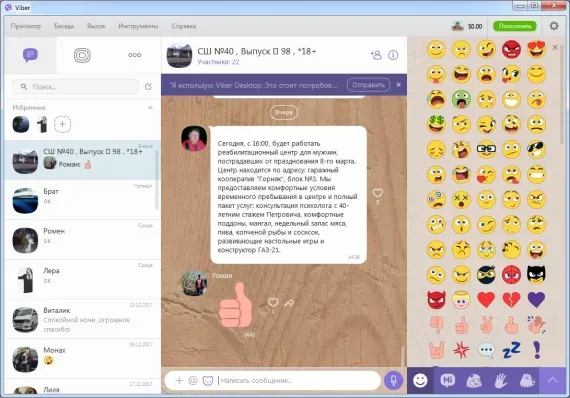This screenshot has width=570, height=398.
Task: Insert the red heart emoticon
Action: coord(486,299)
